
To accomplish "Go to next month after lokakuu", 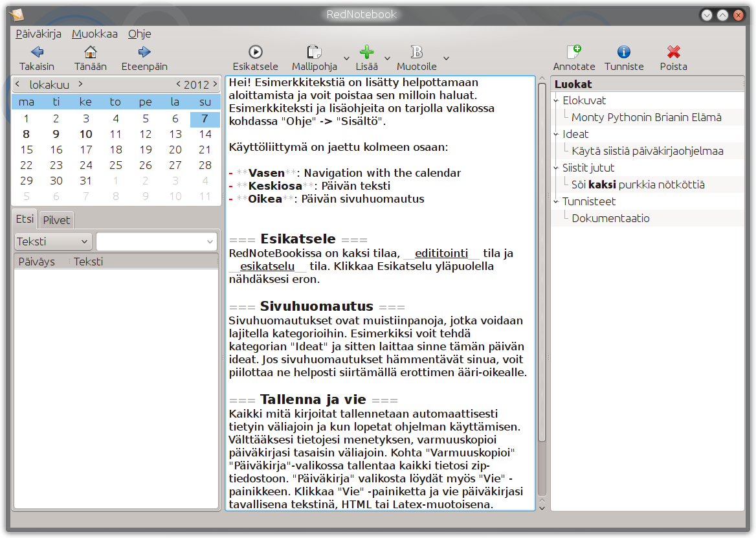I will (x=80, y=84).
